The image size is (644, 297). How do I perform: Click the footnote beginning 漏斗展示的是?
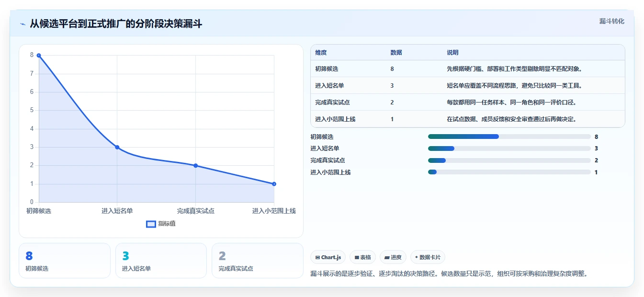click(449, 274)
